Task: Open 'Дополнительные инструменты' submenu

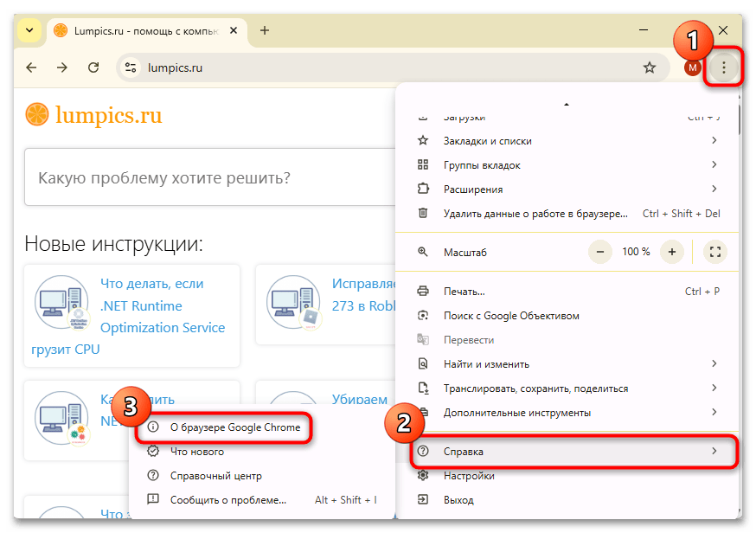Action: (x=567, y=413)
